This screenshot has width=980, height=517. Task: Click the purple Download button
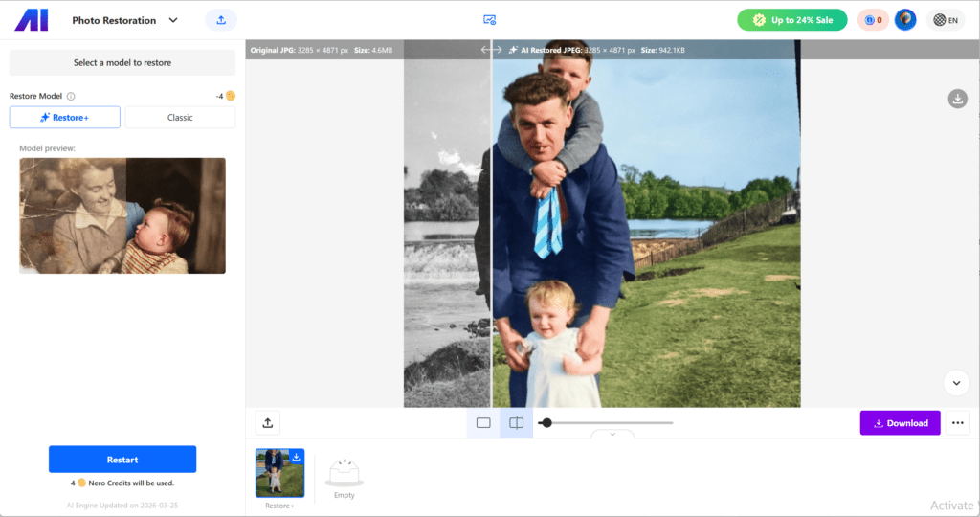click(900, 423)
